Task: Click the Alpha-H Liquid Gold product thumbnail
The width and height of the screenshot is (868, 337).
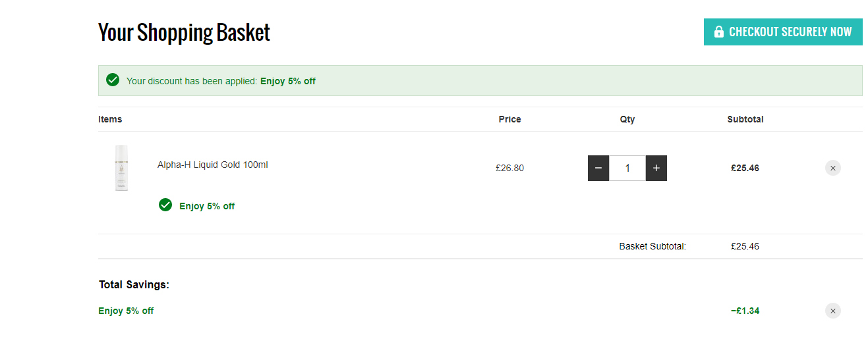Action: coord(121,168)
